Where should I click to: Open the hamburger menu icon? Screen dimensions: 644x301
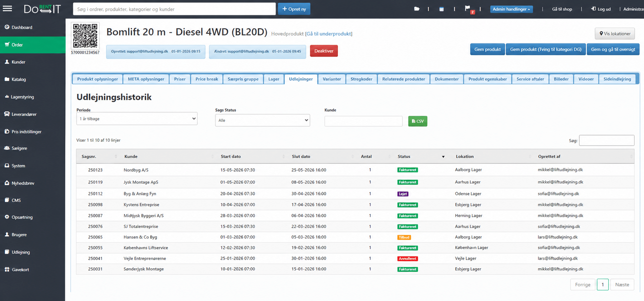7,9
